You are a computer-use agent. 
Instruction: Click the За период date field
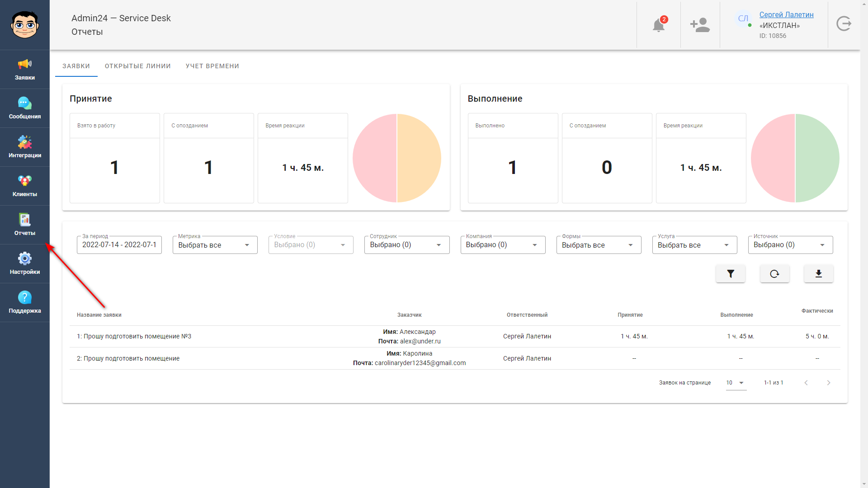119,245
